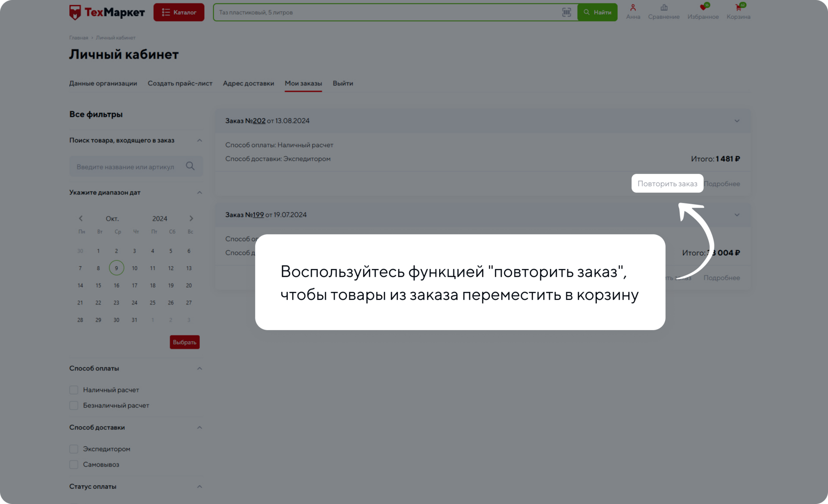
Task: Collapse the Статус оплаты filter section
Action: point(199,486)
